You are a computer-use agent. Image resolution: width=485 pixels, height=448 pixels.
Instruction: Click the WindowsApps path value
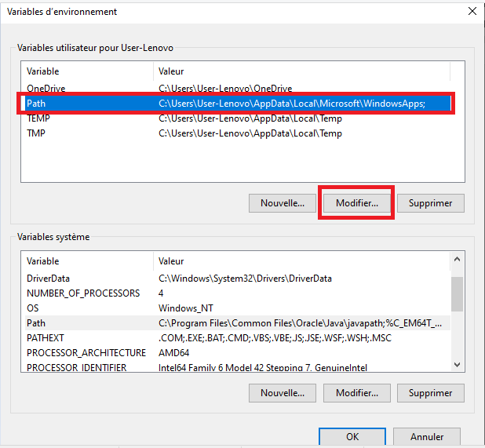click(x=292, y=104)
